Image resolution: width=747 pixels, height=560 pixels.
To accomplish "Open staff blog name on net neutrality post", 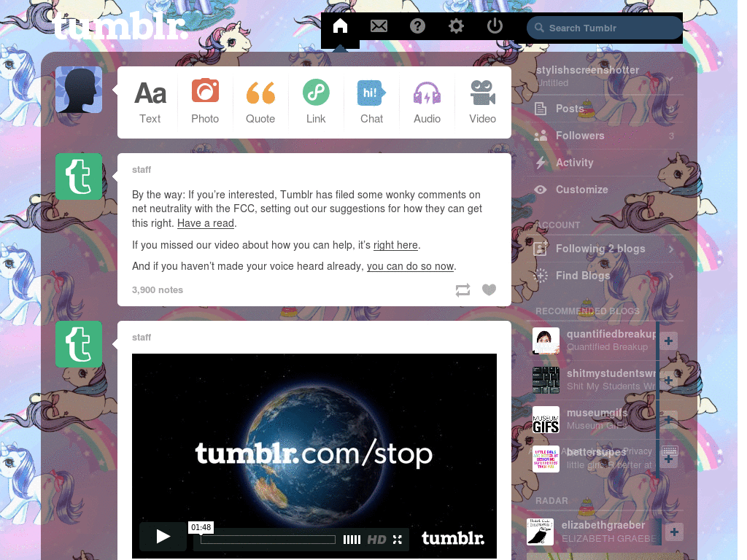I will click(142, 169).
